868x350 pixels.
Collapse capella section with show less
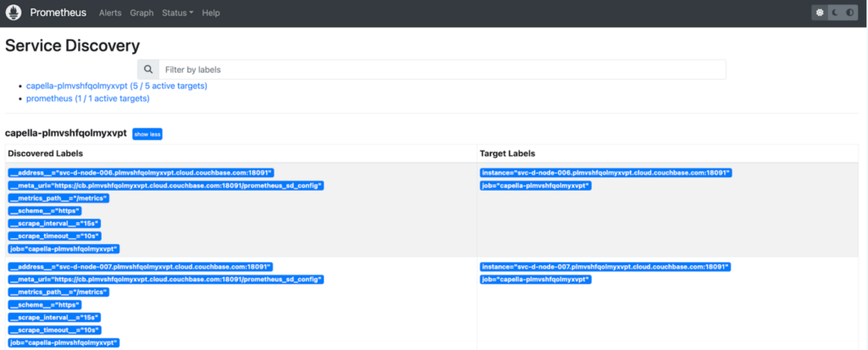point(147,134)
